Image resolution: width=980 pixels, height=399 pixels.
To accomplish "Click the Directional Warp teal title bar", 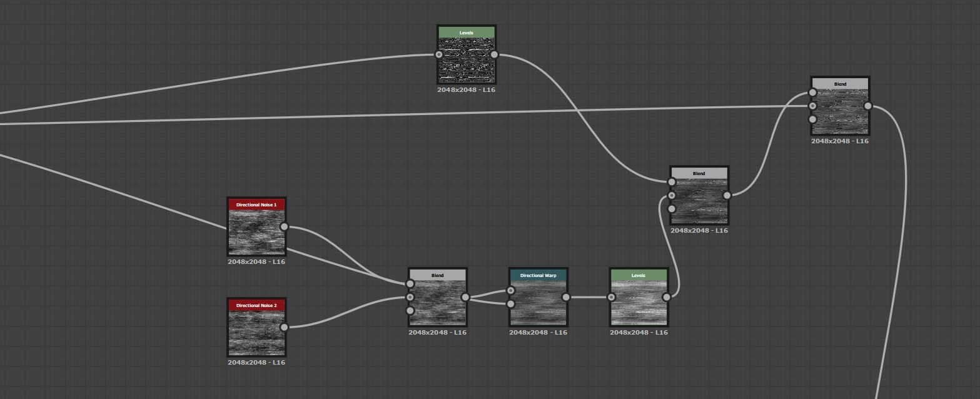I will [x=538, y=275].
